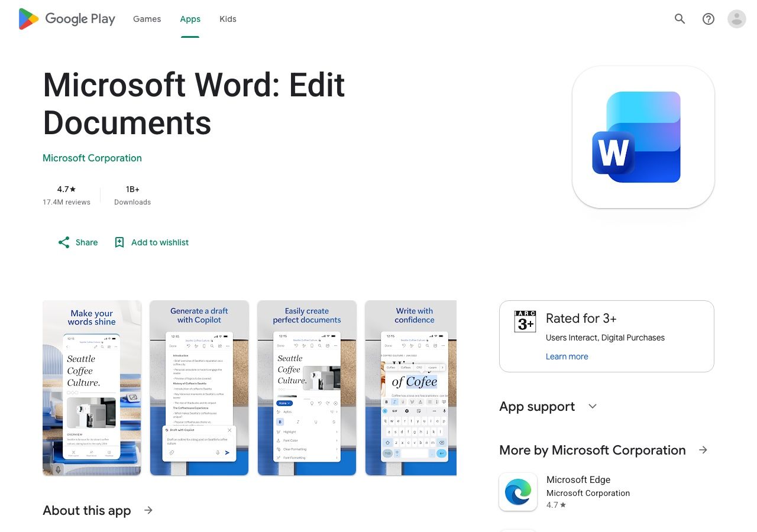Open the help question mark icon

click(709, 19)
